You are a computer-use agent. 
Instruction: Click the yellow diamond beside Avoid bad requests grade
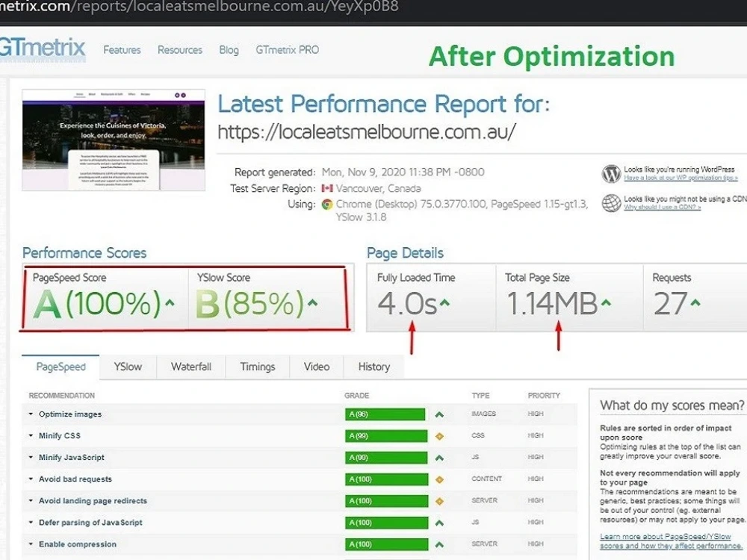[x=439, y=479]
